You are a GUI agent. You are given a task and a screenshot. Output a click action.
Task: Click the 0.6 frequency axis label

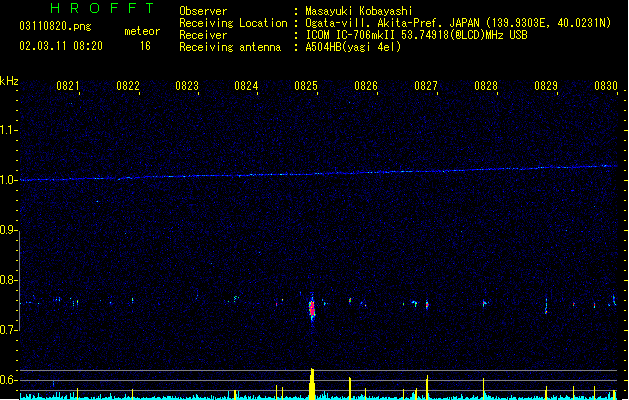(x=8, y=380)
